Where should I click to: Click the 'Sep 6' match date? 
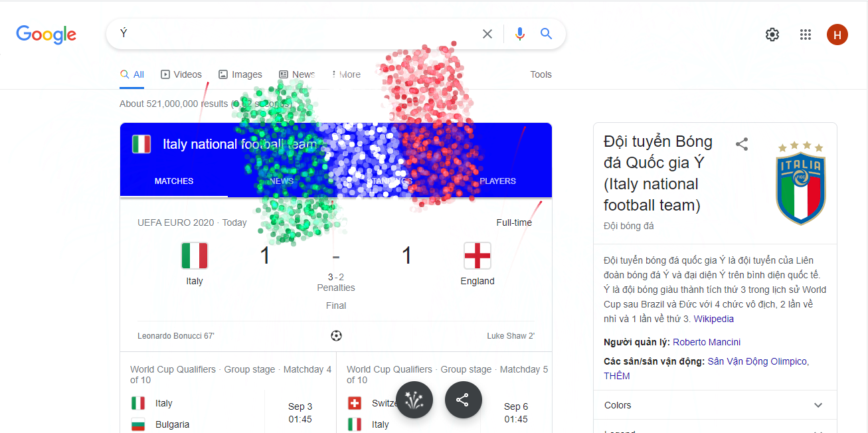516,406
